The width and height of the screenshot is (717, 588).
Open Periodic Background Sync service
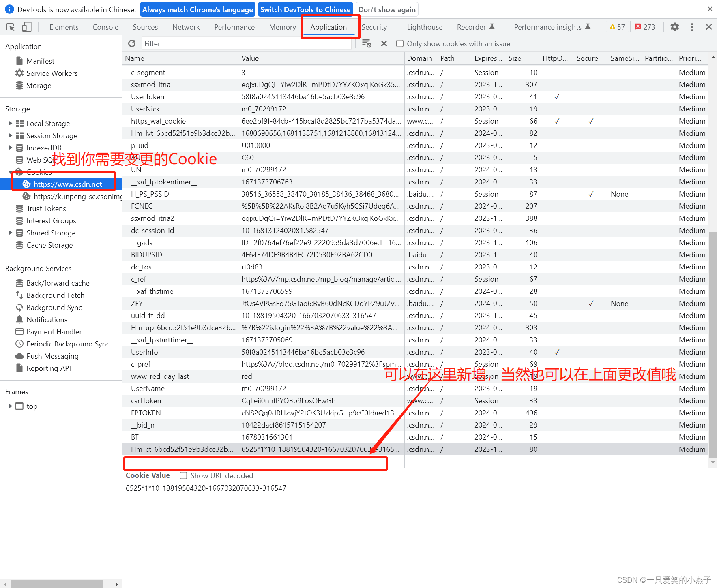coord(68,344)
